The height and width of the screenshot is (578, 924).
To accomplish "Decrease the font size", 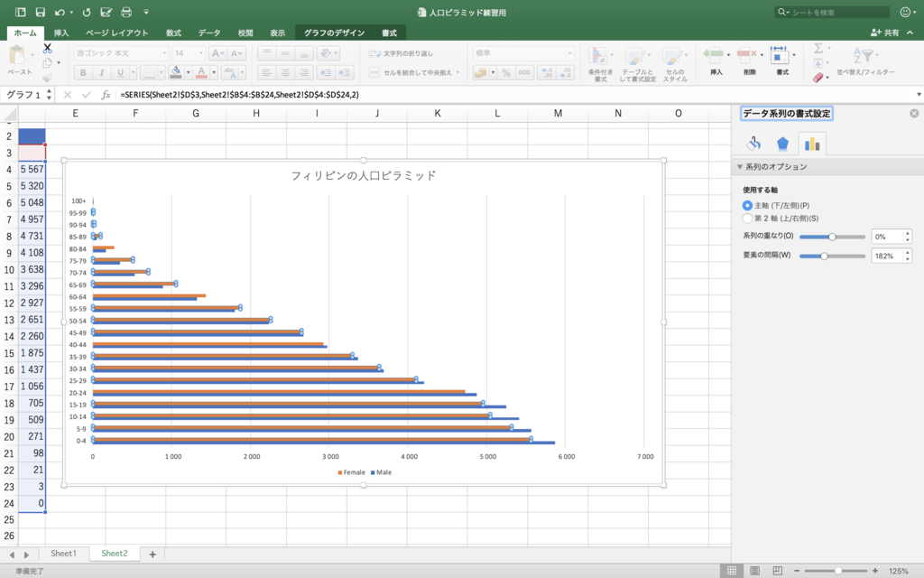I will coord(237,53).
